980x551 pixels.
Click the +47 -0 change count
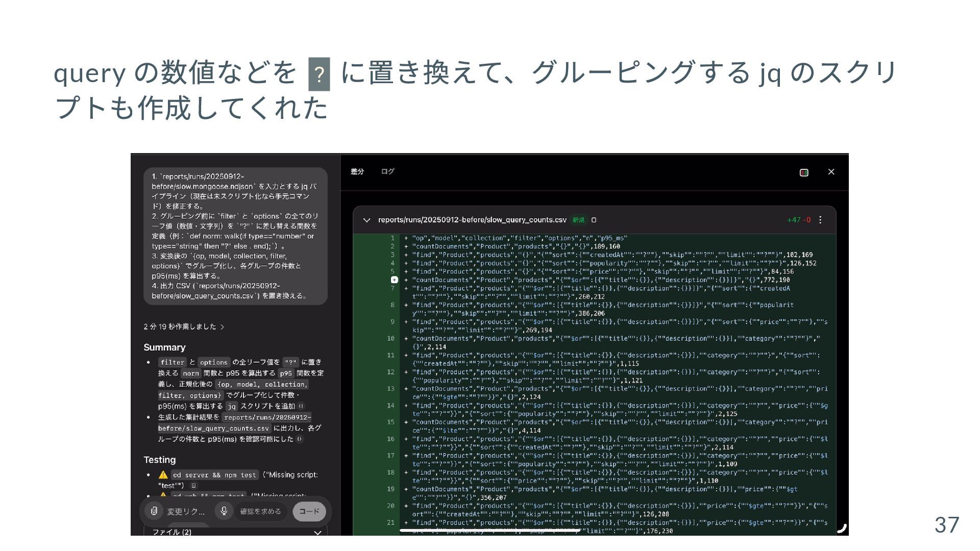(799, 220)
